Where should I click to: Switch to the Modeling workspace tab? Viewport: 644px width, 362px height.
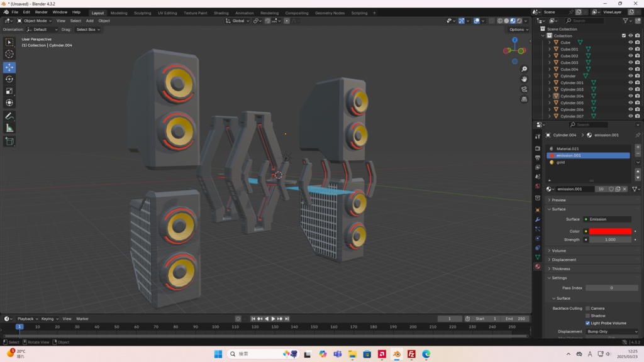tap(119, 13)
